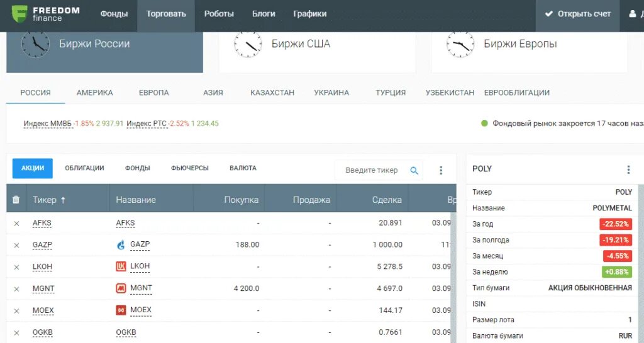Click the Биржи Европы clock icon
The width and height of the screenshot is (644, 343).
460,43
